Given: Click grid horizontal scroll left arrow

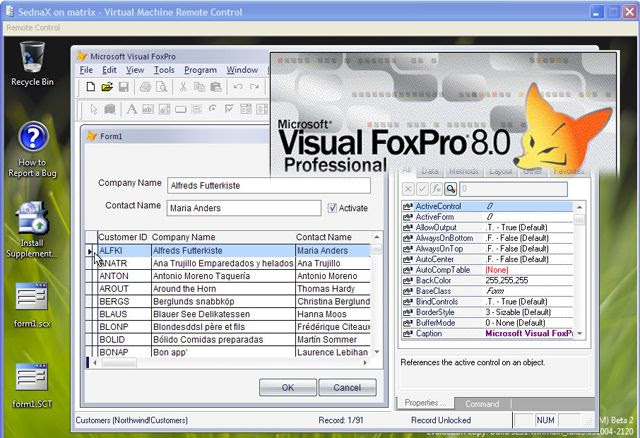Looking at the screenshot, I should point(95,362).
